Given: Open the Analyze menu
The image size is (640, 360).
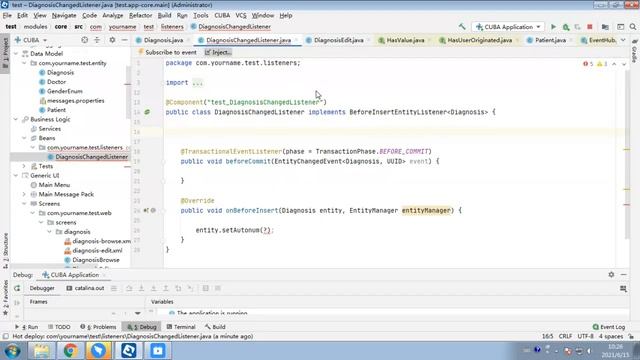Looking at the screenshot, I should [113, 16].
